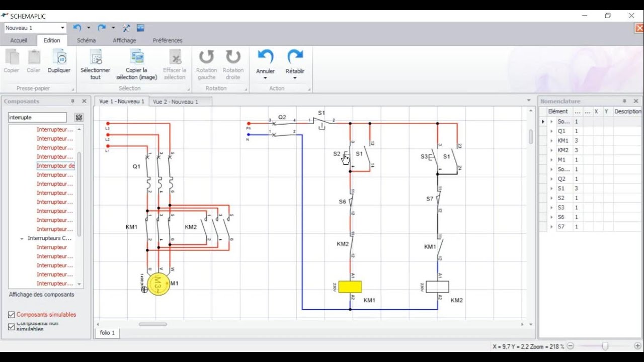The height and width of the screenshot is (362, 644).
Task: Click the 'Affichage des composants' label
Action: click(41, 295)
